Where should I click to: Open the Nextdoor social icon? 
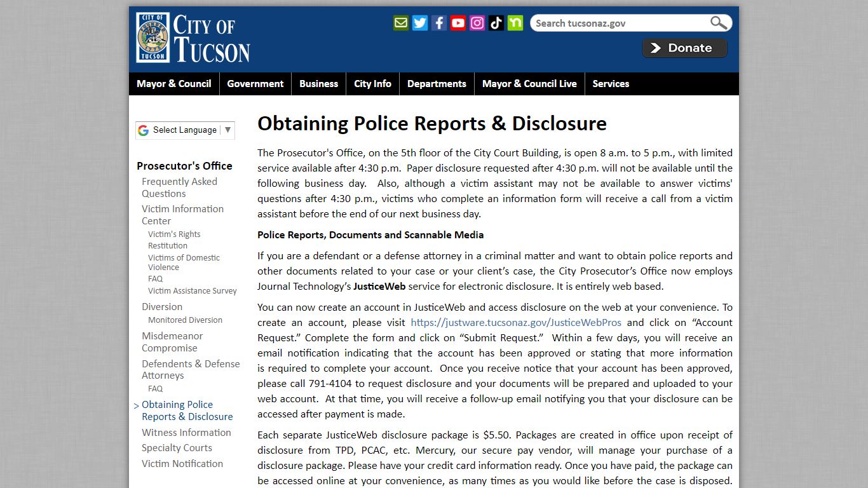(515, 23)
